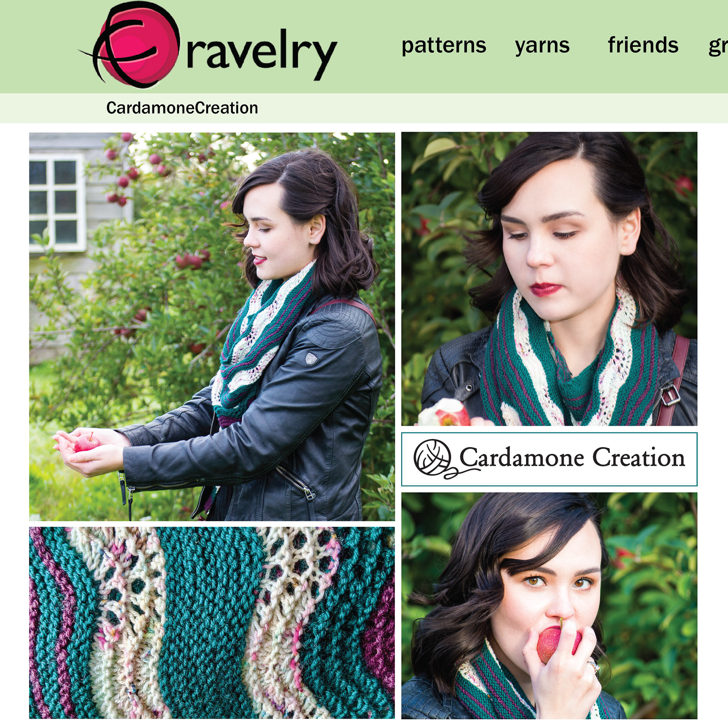Open the photo of woman biting an apple
Viewport: 728px width, 728px height.
pos(549,606)
